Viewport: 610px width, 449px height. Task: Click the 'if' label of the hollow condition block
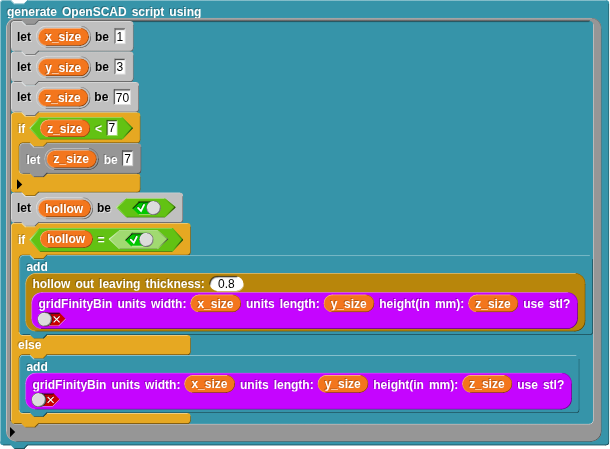click(21, 240)
